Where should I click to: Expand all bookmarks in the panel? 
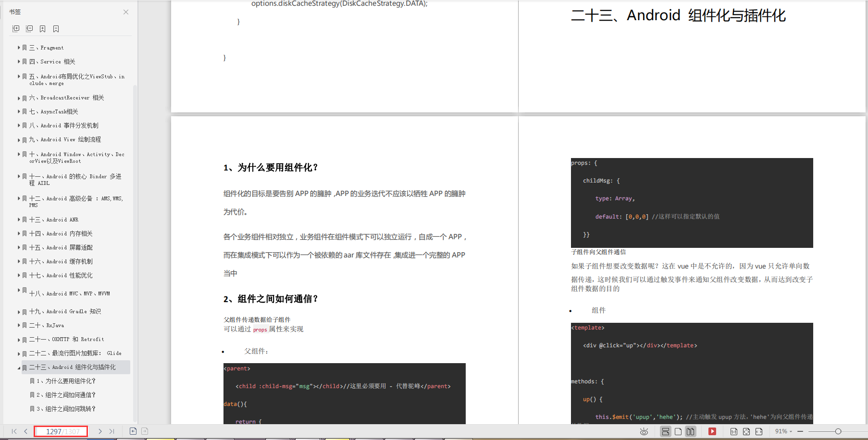16,29
